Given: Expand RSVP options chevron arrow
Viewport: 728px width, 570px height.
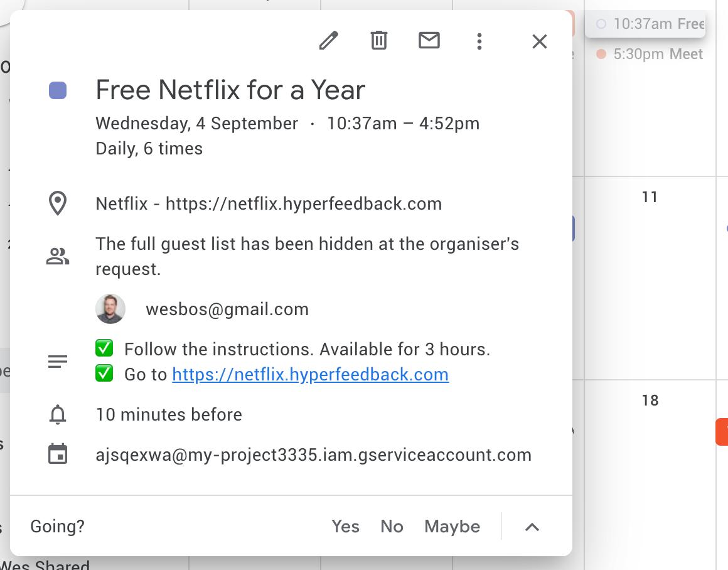Looking at the screenshot, I should pyautogui.click(x=532, y=527).
